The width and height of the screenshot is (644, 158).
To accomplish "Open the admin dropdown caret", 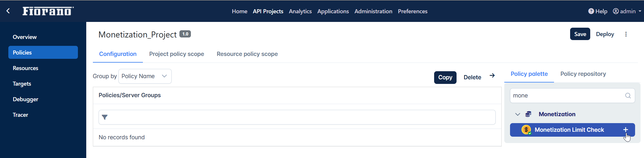I will coord(640,11).
